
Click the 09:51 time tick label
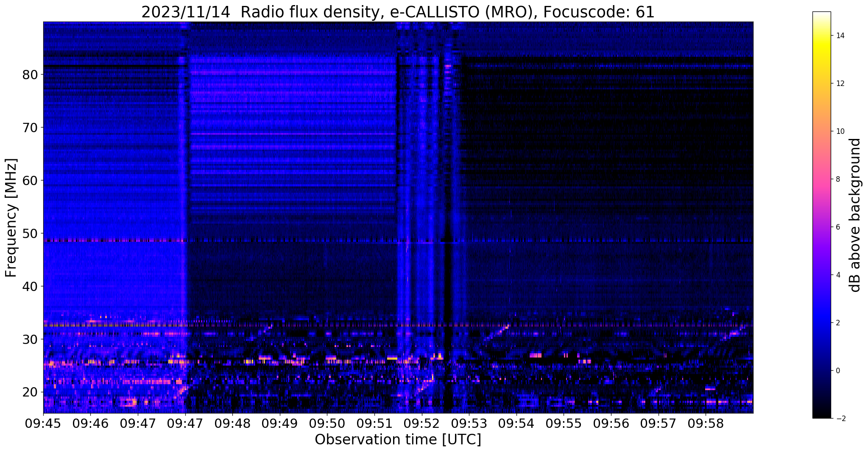pos(374,424)
